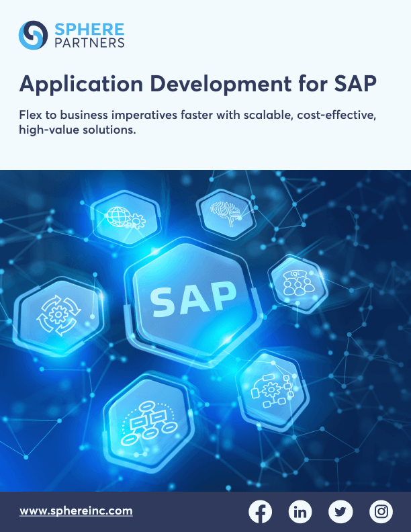
Task: Click the 'Application Development for SAP' heading
Action: pyautogui.click(x=197, y=83)
